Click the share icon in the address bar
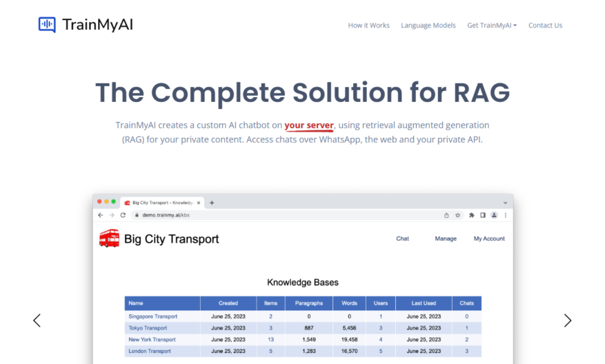Viewport: 605px width, 364px height. [446, 215]
